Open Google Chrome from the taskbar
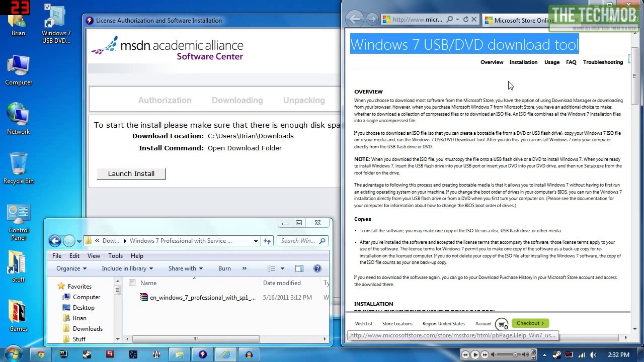The width and height of the screenshot is (644, 362). coord(41,354)
